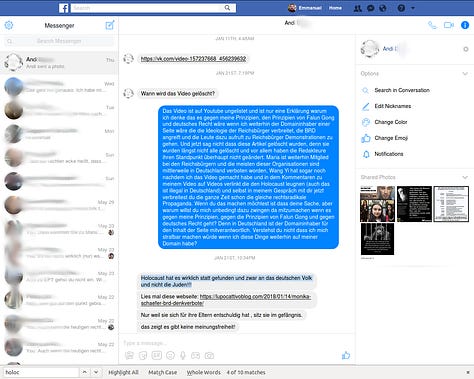
Task: Open Messages icon in top bar
Action: 370,8
